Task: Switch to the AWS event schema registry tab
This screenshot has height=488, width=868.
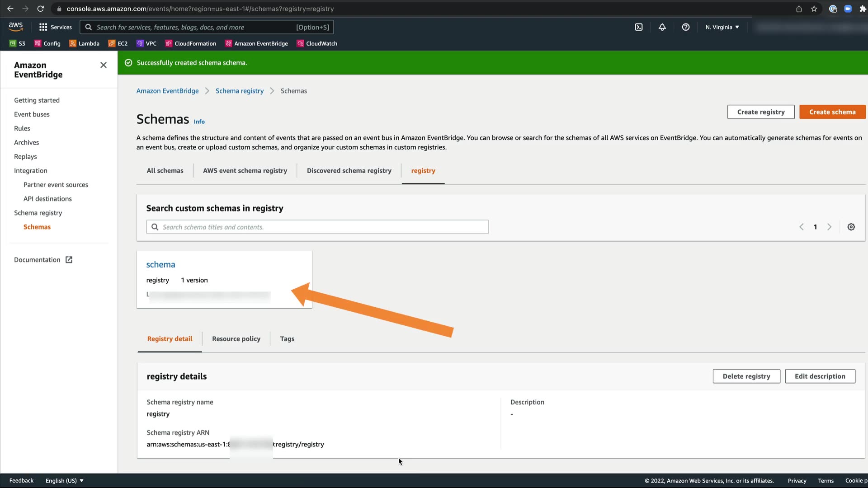Action: pyautogui.click(x=245, y=170)
